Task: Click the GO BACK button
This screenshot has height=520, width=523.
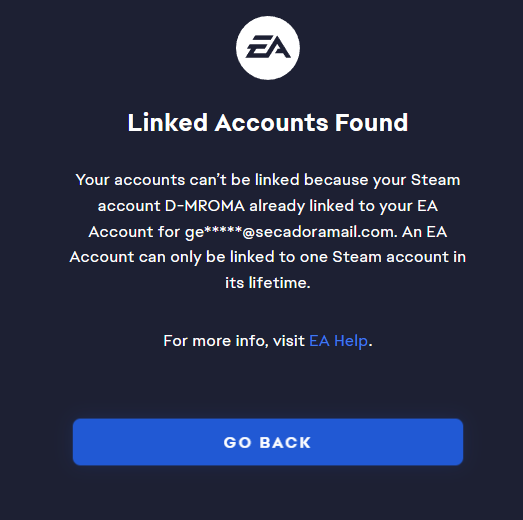Action: point(268,442)
